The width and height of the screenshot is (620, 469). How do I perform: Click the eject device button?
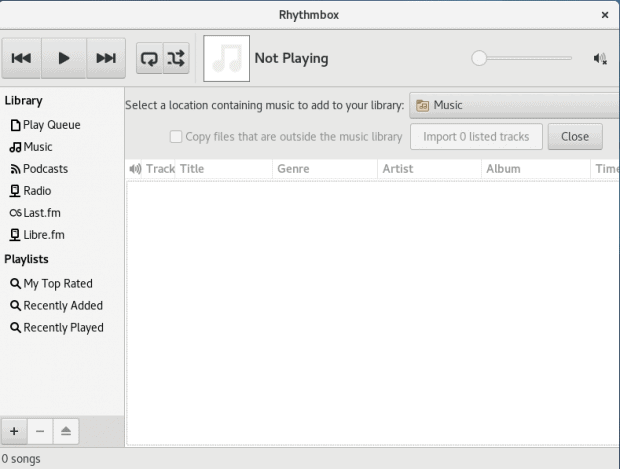pos(66,431)
